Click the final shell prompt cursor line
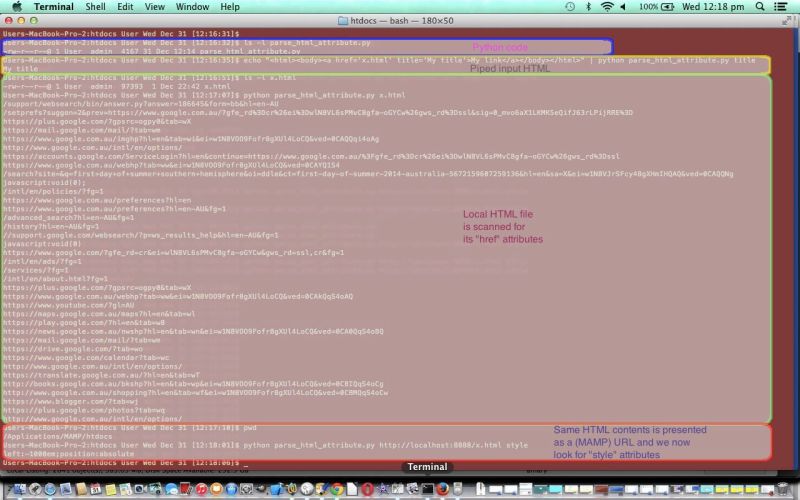 click(125, 463)
